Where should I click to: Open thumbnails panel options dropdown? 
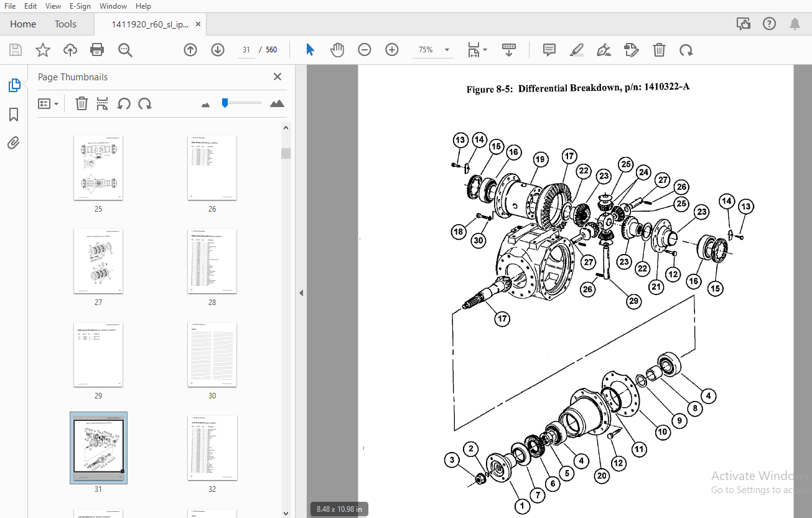pos(48,103)
